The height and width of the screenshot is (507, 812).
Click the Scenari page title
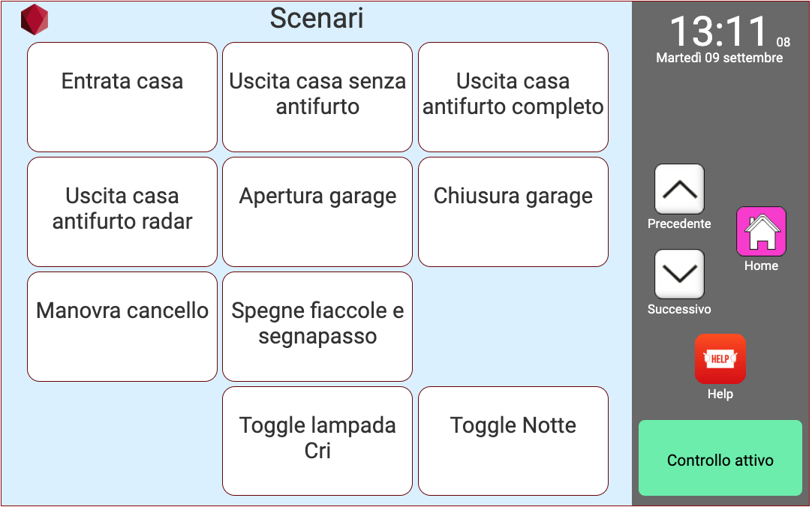[x=317, y=18]
